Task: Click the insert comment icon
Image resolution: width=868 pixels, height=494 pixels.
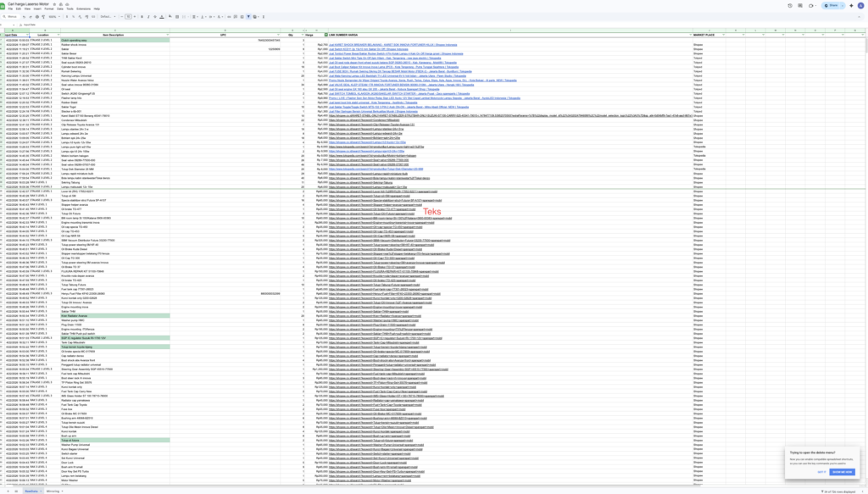Action: click(x=236, y=17)
